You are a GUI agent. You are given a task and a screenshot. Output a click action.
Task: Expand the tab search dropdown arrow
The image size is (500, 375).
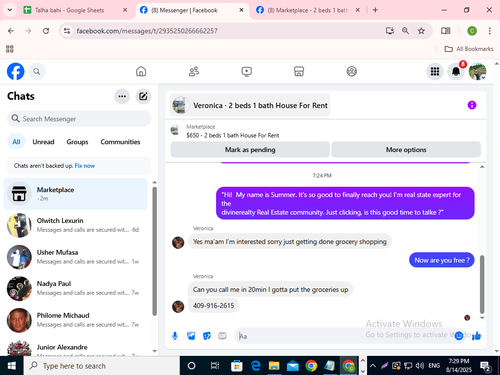pos(10,10)
